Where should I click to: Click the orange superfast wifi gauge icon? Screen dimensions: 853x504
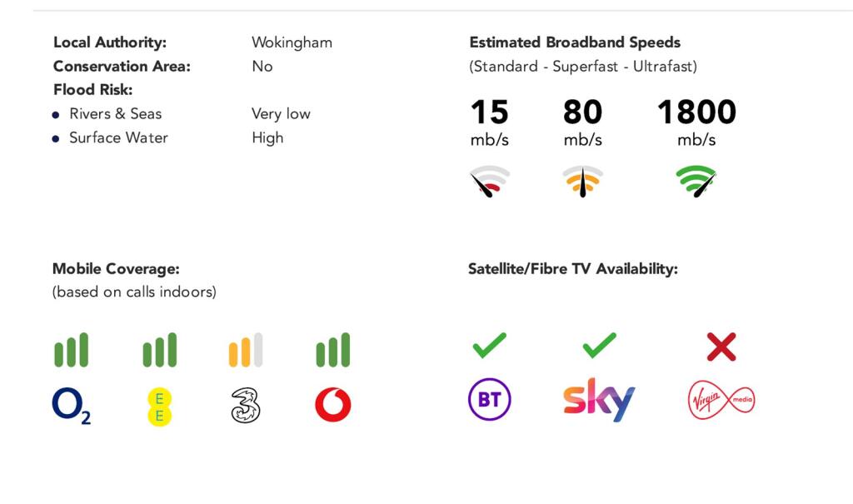(582, 180)
